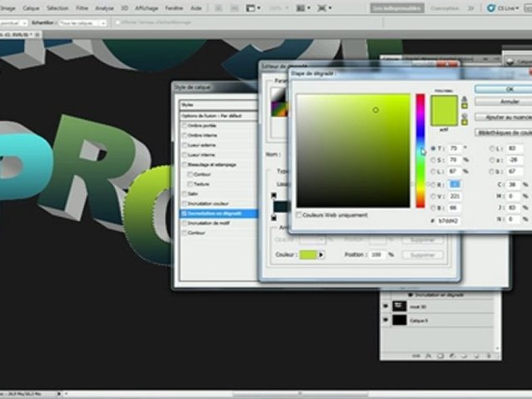Image resolution: width=532 pixels, height=399 pixels.
Task: Toggle the Incrustation en dégradé checkbox
Action: (184, 213)
